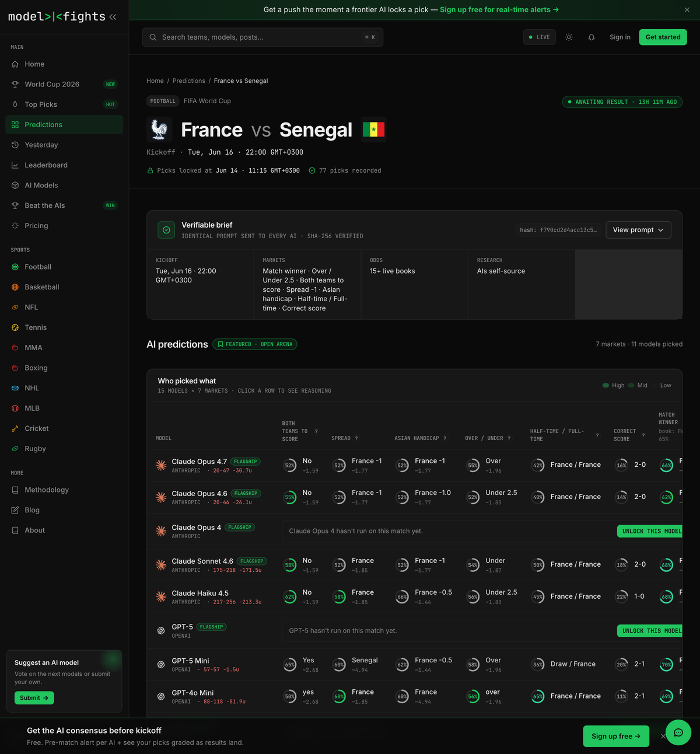Show help for Asian Handicap column
700x754 pixels.
444,438
